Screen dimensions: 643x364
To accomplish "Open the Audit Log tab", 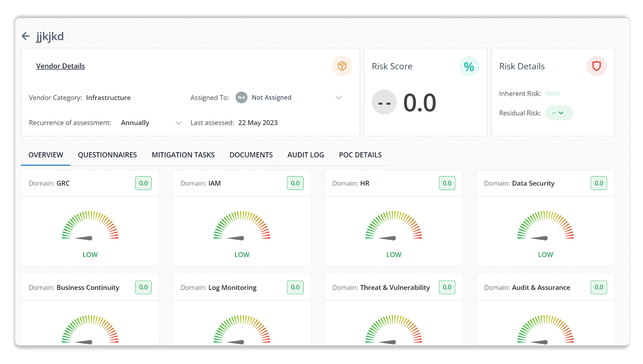I will (306, 155).
